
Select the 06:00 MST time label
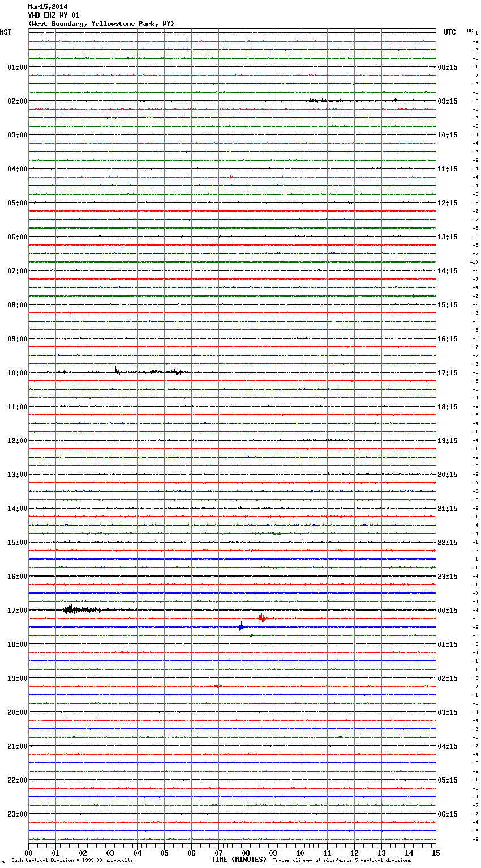tap(18, 237)
